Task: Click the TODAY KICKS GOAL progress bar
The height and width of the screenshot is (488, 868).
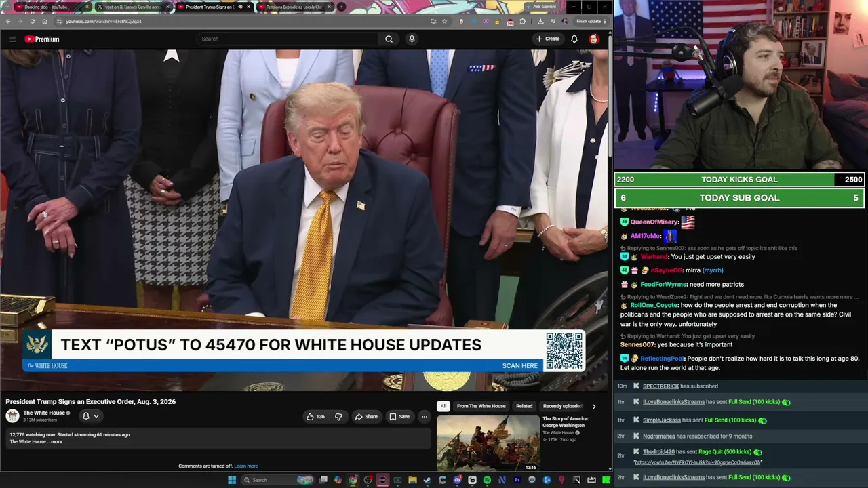Action: coord(739,180)
